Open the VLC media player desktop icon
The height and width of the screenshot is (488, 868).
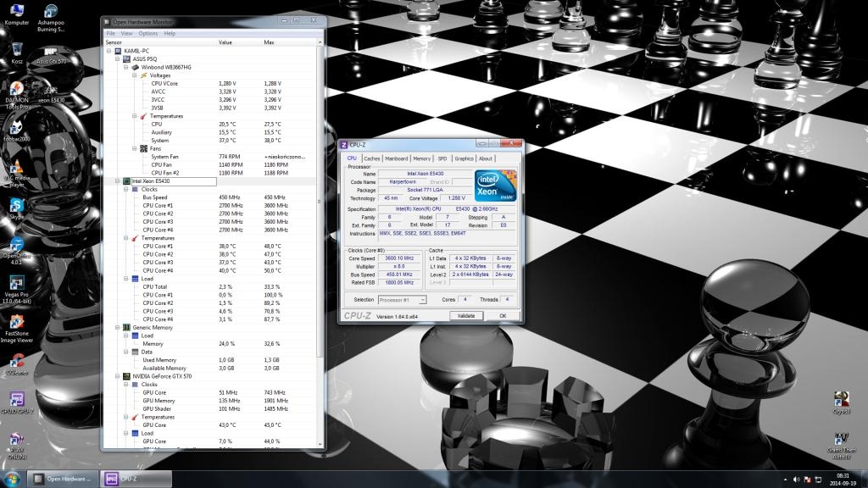click(16, 165)
